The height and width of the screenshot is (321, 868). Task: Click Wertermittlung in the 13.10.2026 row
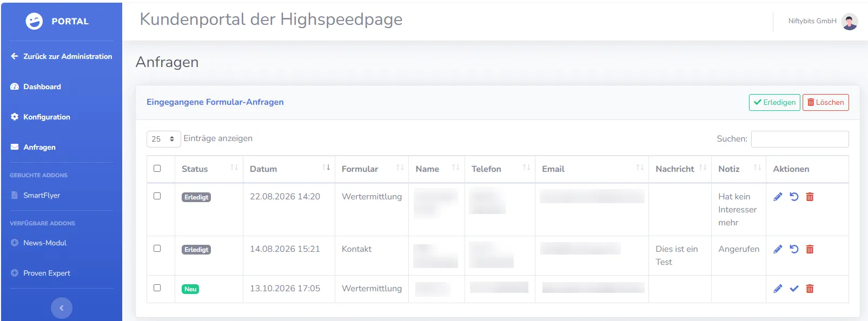[372, 289]
